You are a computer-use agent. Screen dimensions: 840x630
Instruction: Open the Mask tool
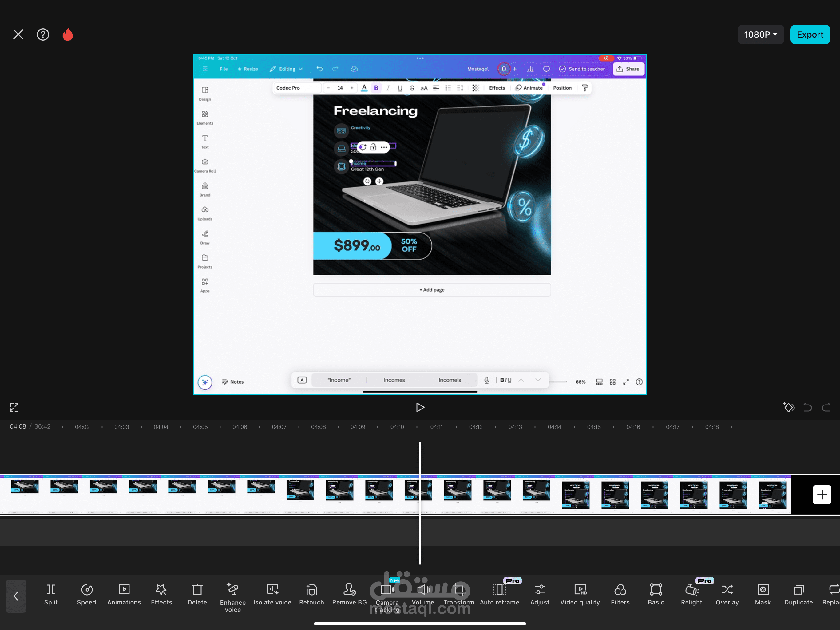[763, 594]
